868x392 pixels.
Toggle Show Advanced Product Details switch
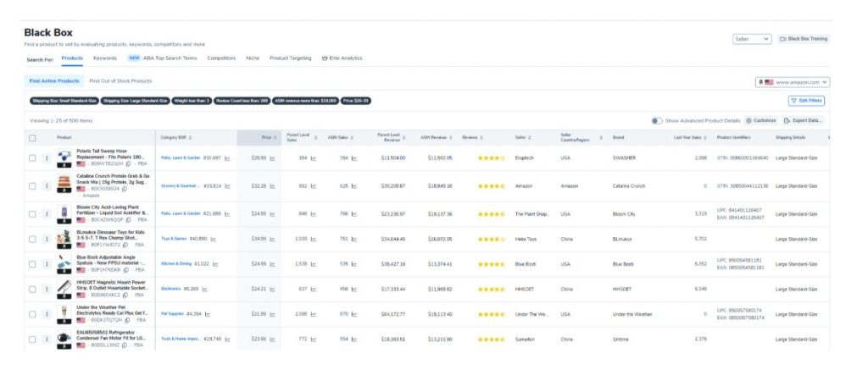point(657,120)
